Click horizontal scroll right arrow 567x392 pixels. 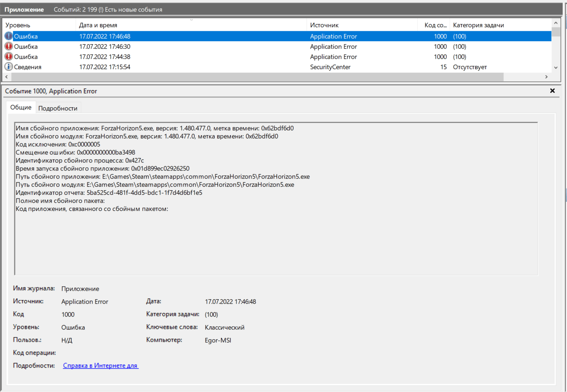pos(546,77)
